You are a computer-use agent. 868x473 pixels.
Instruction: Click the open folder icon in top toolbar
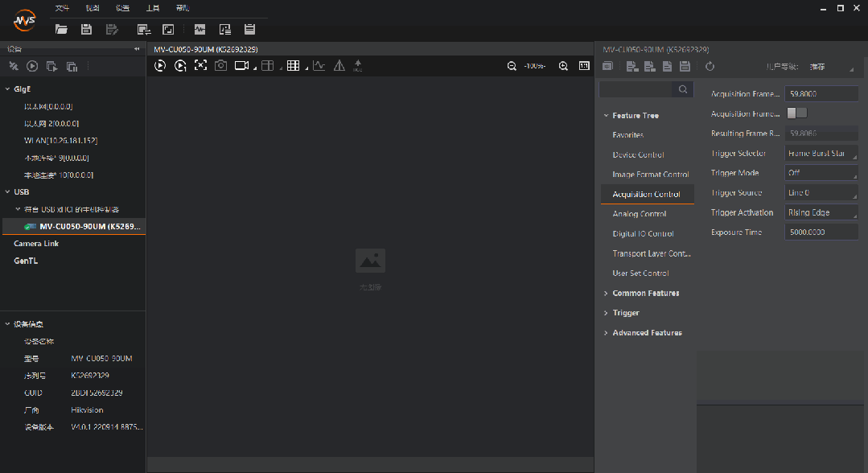(x=61, y=30)
